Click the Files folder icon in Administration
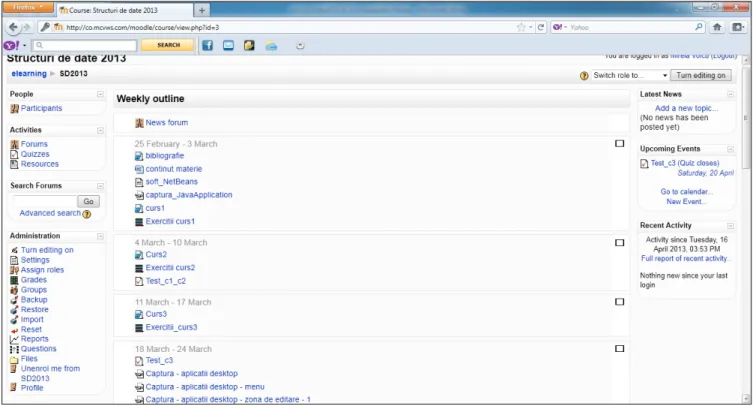The width and height of the screenshot is (753, 406). (x=14, y=359)
